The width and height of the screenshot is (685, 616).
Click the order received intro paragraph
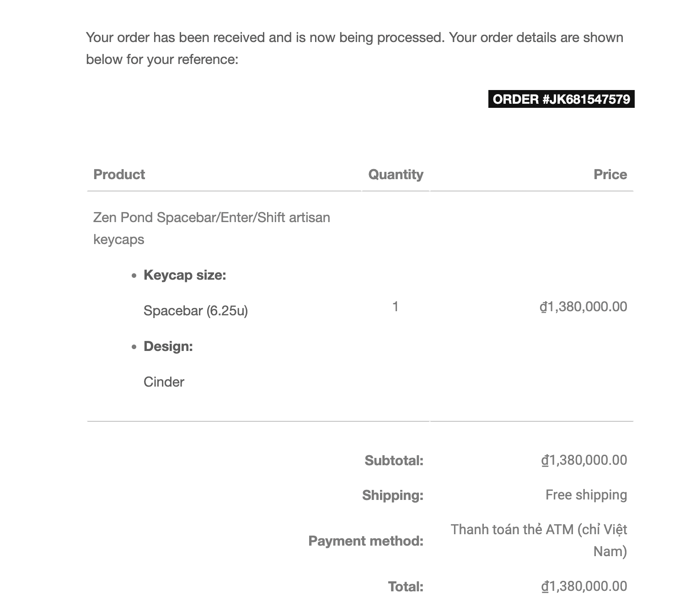tap(354, 48)
